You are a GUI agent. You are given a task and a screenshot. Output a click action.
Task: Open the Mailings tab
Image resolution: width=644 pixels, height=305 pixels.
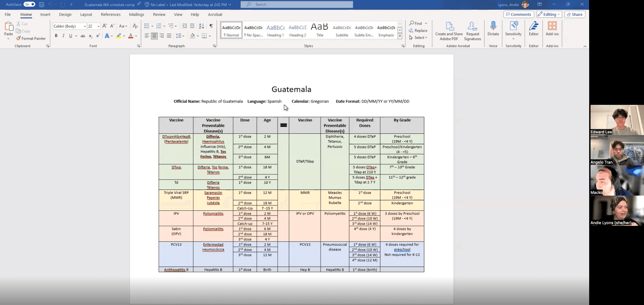pyautogui.click(x=137, y=14)
